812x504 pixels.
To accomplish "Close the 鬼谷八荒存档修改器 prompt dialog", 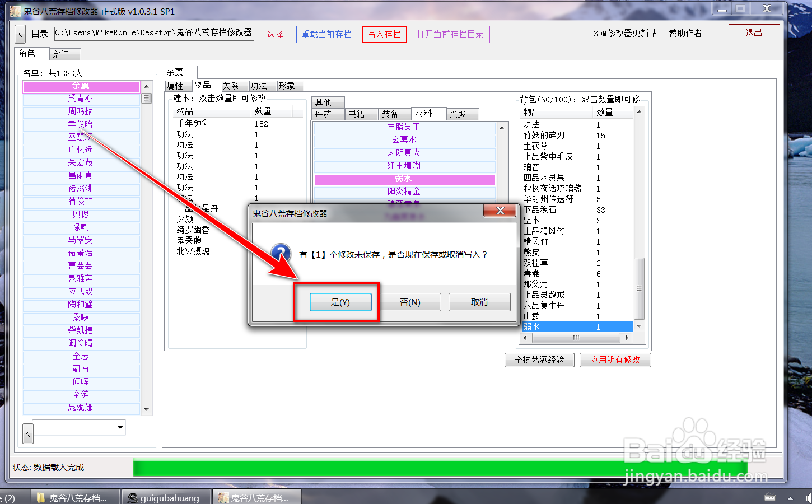I will coord(500,211).
